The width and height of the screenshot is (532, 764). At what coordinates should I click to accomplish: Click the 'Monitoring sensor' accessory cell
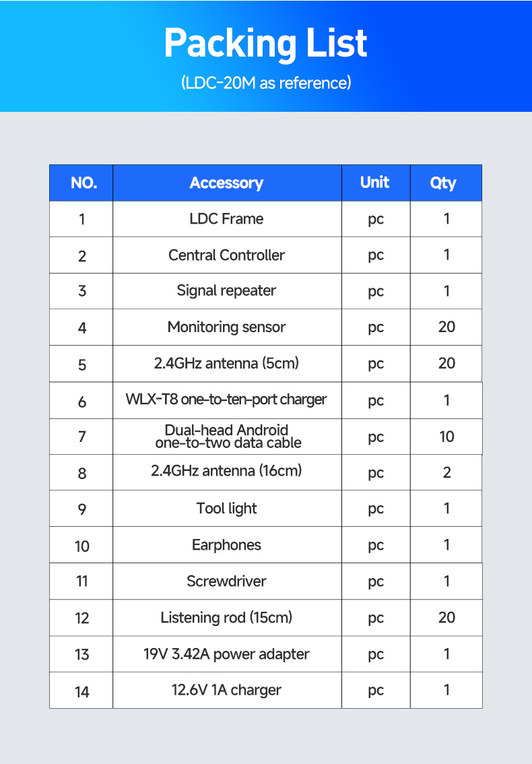pyautogui.click(x=226, y=327)
